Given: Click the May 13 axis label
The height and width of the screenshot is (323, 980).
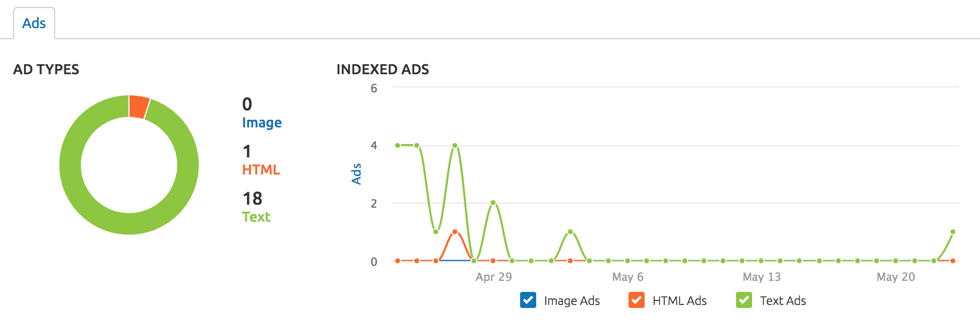Looking at the screenshot, I should pyautogui.click(x=762, y=277).
